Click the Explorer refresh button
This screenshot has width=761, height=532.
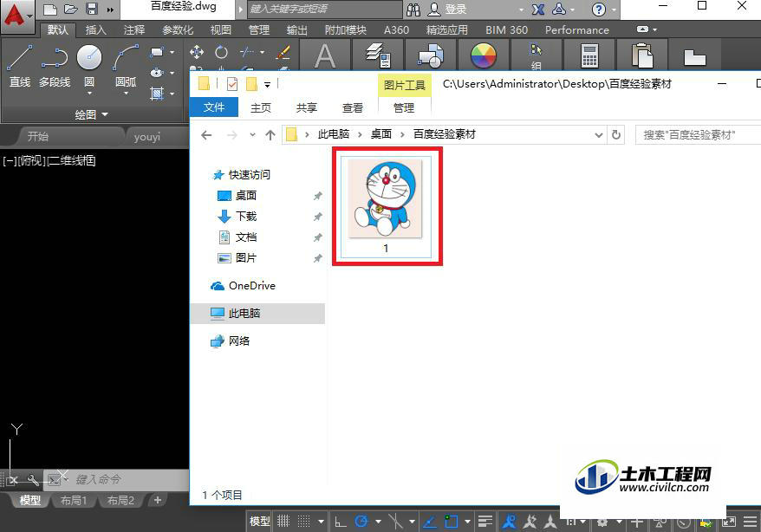click(616, 135)
